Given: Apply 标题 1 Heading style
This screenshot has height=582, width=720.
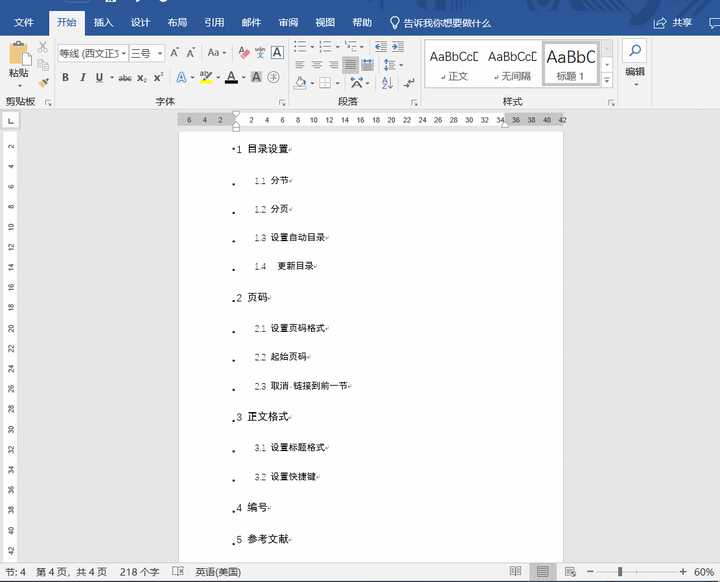Looking at the screenshot, I should point(571,65).
